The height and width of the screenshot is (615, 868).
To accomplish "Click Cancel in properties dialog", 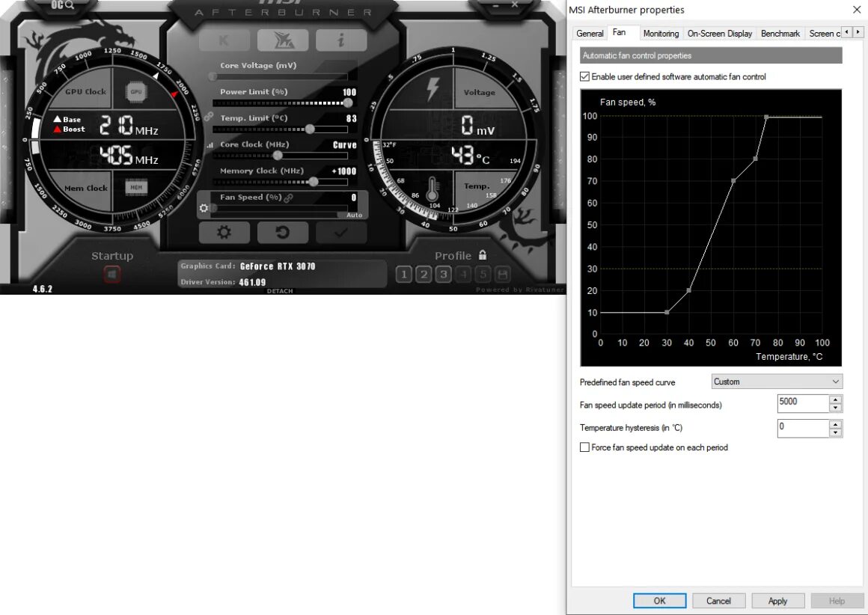I will 718,601.
